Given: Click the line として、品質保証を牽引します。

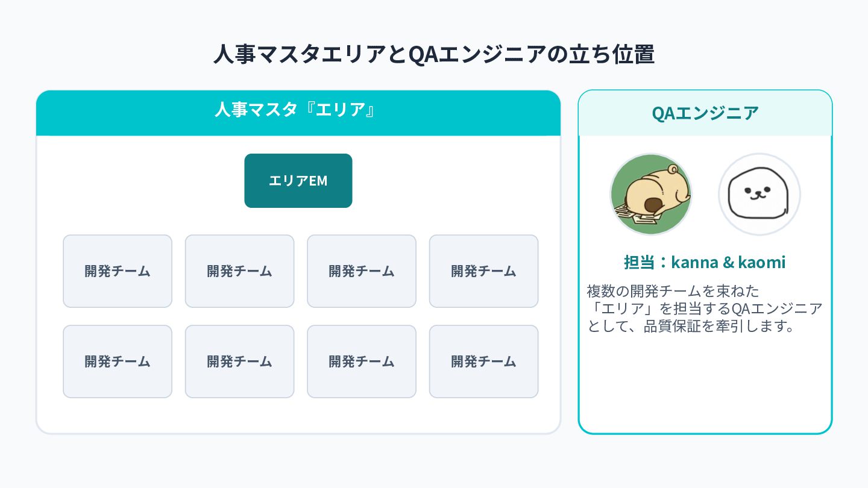Looking at the screenshot, I should pyautogui.click(x=690, y=327).
